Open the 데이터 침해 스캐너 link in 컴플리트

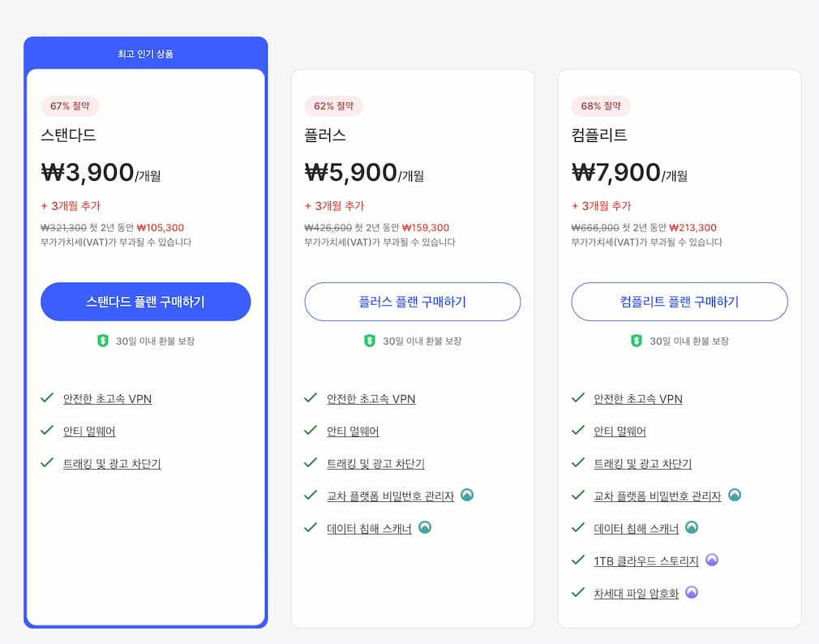tap(635, 527)
